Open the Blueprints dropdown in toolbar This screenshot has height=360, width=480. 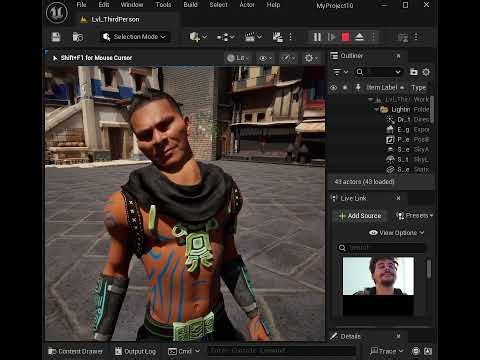coord(226,37)
